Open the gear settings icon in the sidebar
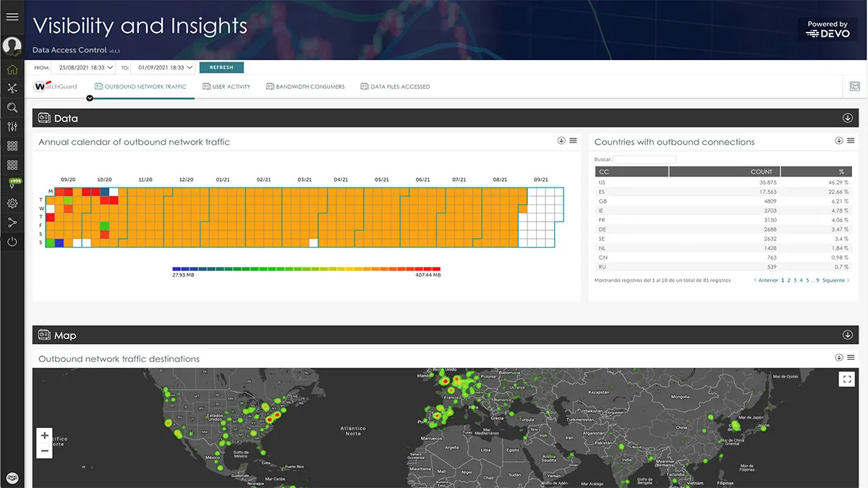Screen dimensions: 868x488 pos(12,203)
